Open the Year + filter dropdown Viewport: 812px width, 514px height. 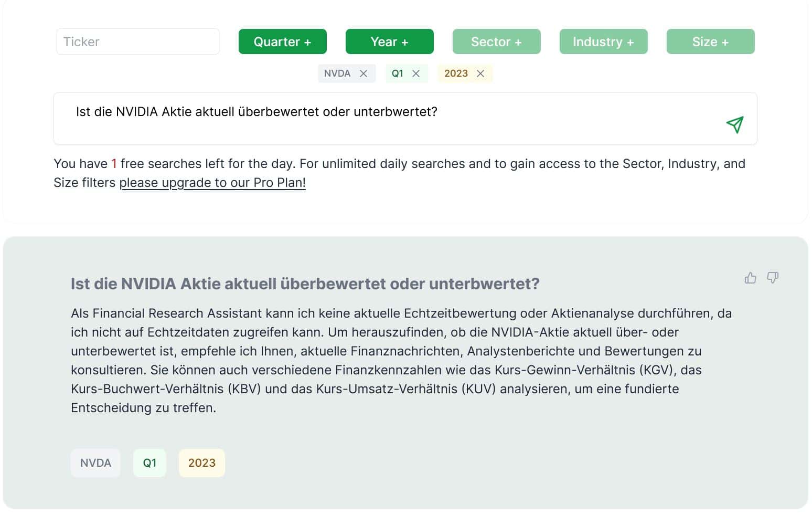click(390, 41)
